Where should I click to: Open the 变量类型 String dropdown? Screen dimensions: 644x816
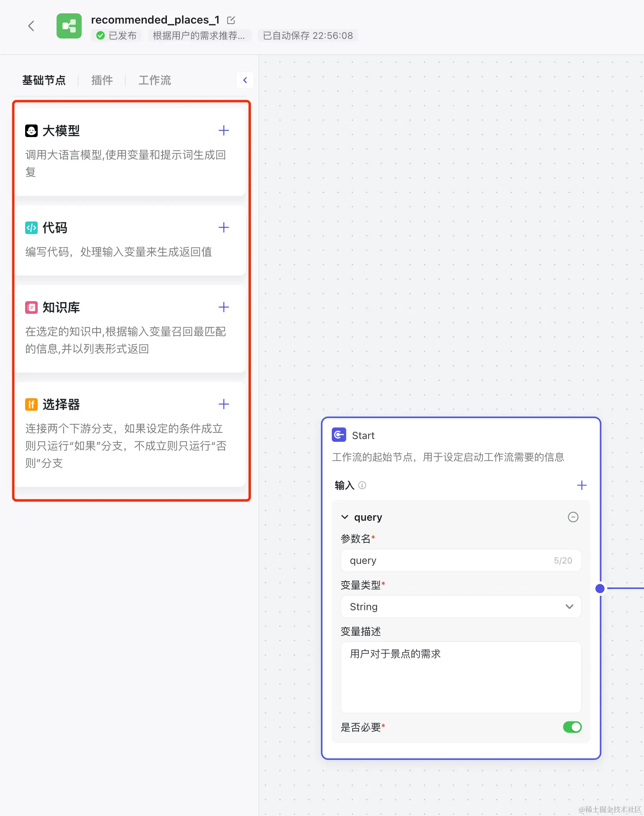tap(461, 607)
